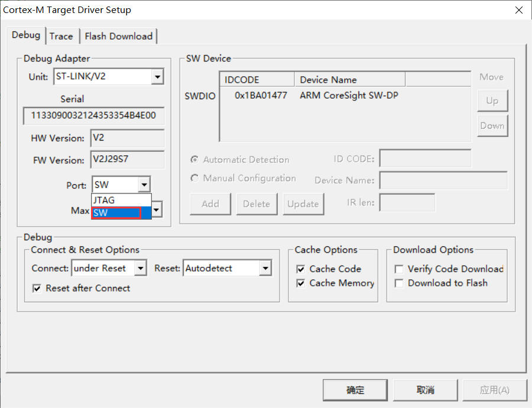Click the HW Version V2 field
532x408 pixels.
click(127, 138)
